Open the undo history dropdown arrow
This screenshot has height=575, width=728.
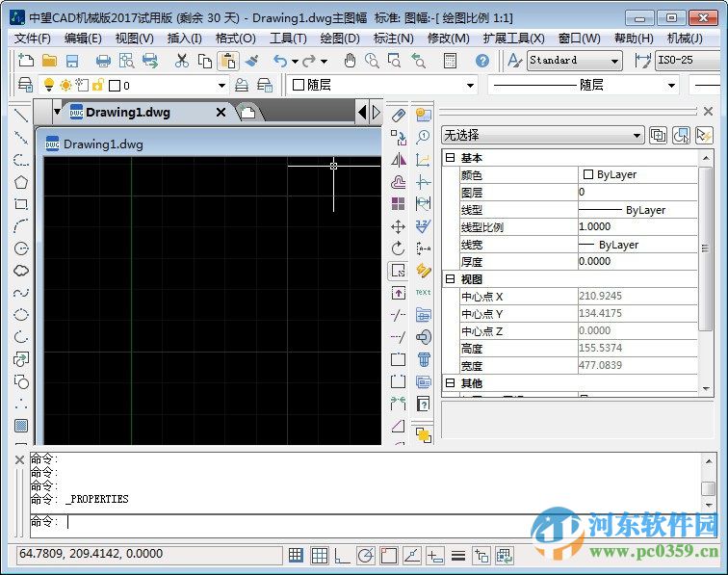(295, 61)
